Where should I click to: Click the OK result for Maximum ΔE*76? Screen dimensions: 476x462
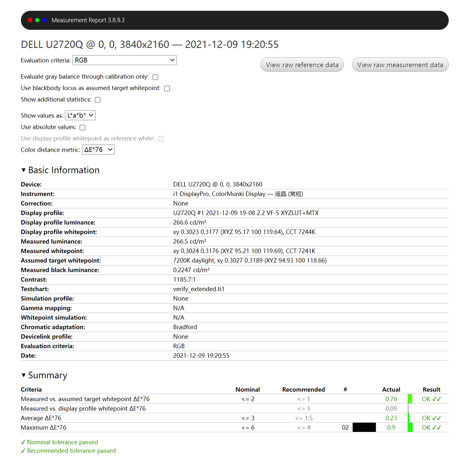point(432,427)
